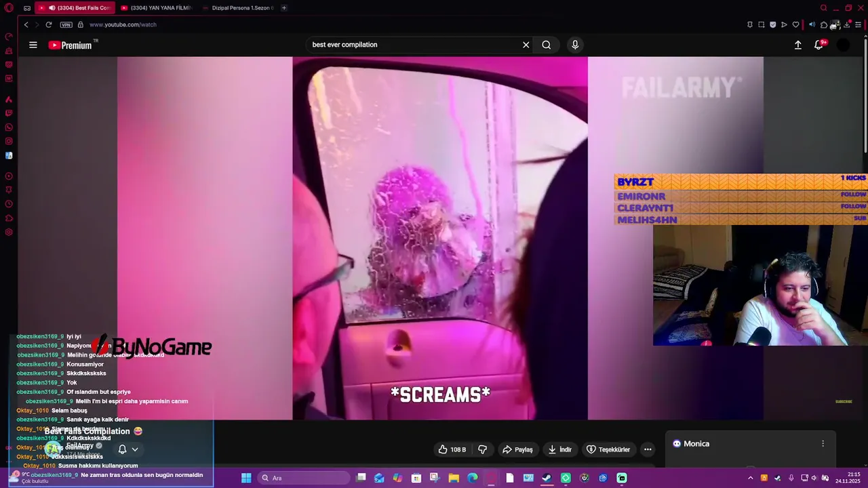This screenshot has height=488, width=868.
Task: Open the YouTube hamburger guide menu
Action: pyautogui.click(x=33, y=45)
